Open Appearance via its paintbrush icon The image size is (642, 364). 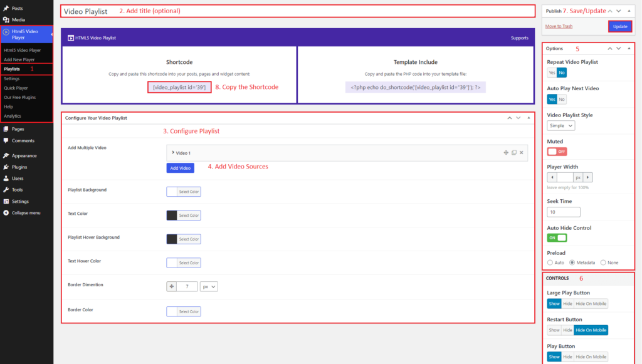(x=6, y=155)
